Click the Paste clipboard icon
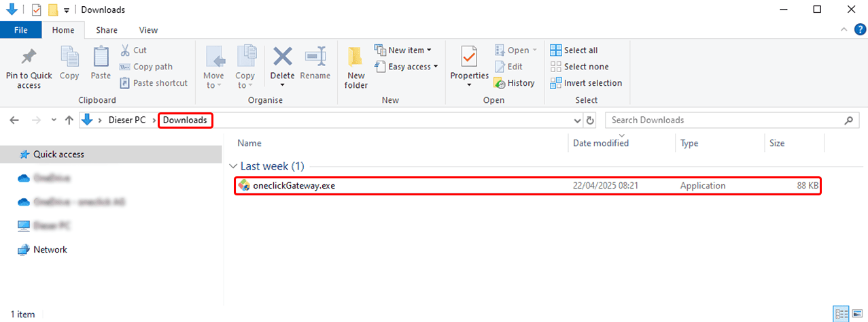 click(101, 58)
